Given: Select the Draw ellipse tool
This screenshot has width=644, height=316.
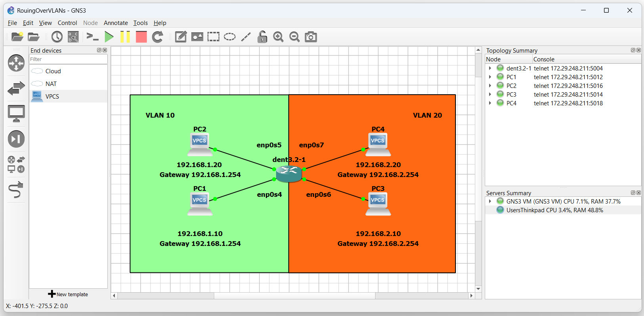Looking at the screenshot, I should (x=230, y=37).
